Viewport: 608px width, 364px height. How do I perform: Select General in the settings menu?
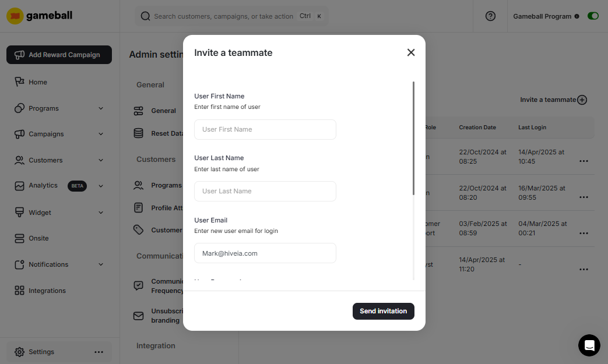(165, 111)
